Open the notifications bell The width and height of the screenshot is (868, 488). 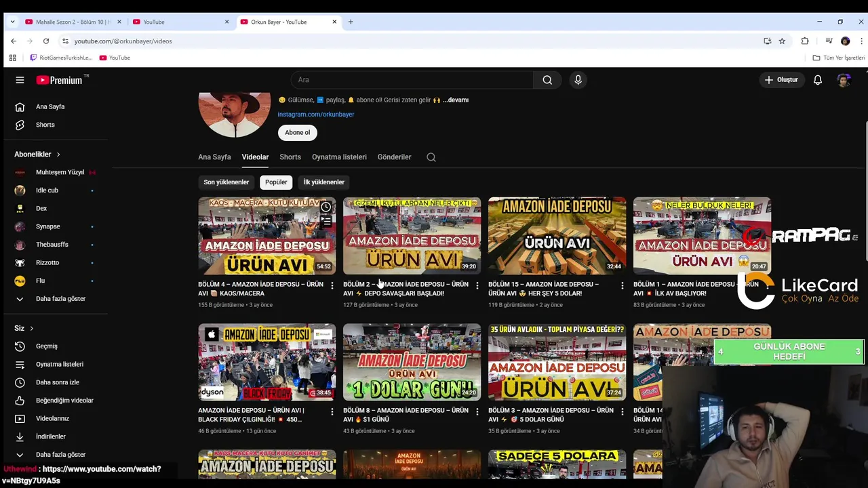[x=818, y=80]
